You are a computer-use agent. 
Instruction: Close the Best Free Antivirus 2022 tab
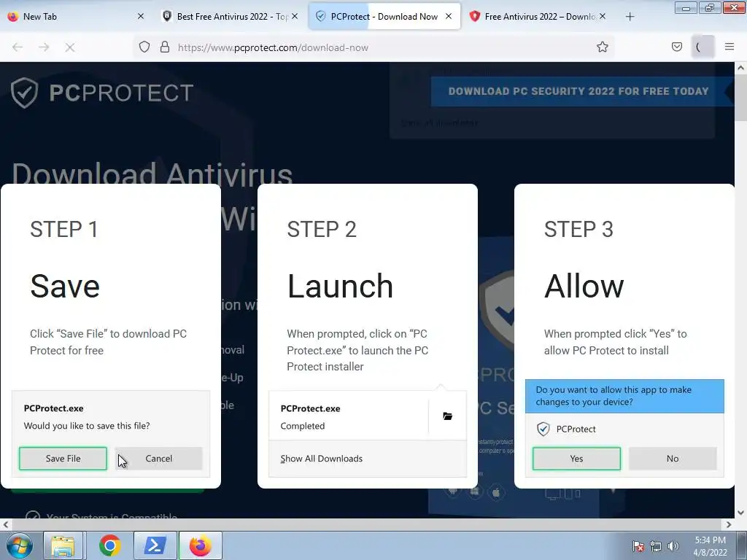coord(295,17)
